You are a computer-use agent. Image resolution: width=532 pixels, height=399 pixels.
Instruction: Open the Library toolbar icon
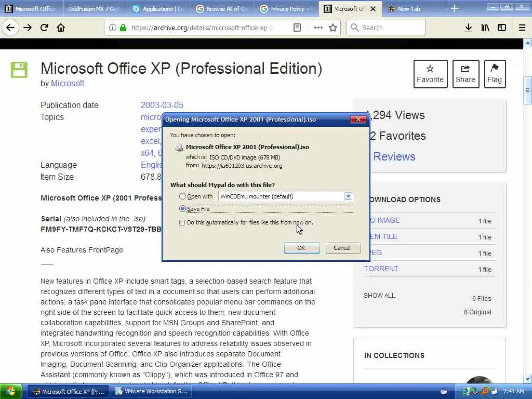[x=485, y=28]
